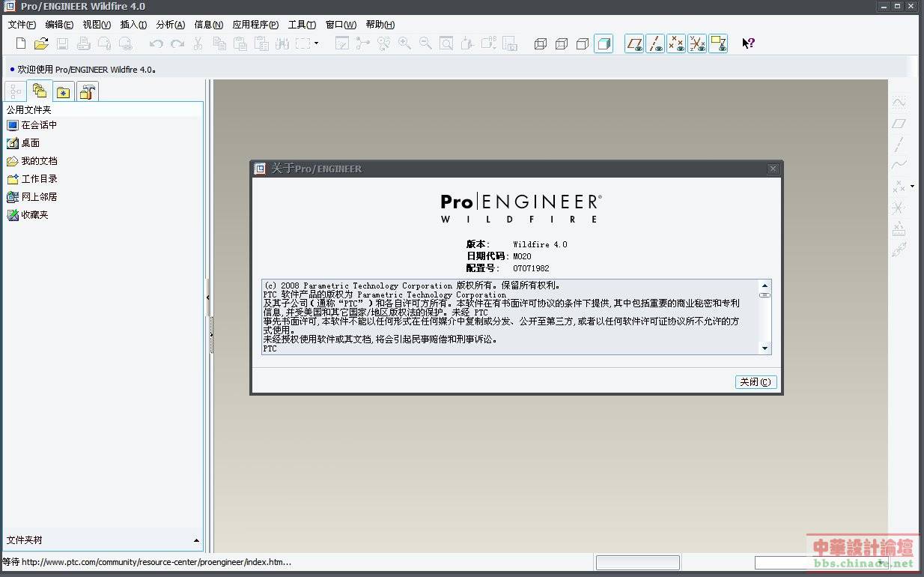This screenshot has height=577, width=924.
Task: Select the No Hidden display icon
Action: (x=583, y=43)
